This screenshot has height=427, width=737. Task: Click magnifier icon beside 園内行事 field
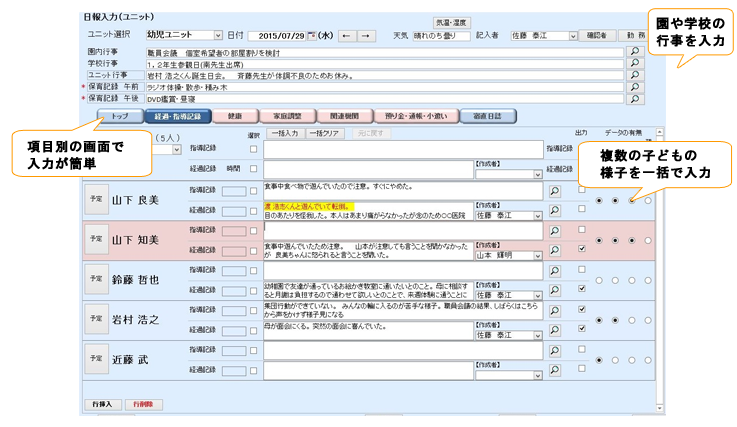632,50
